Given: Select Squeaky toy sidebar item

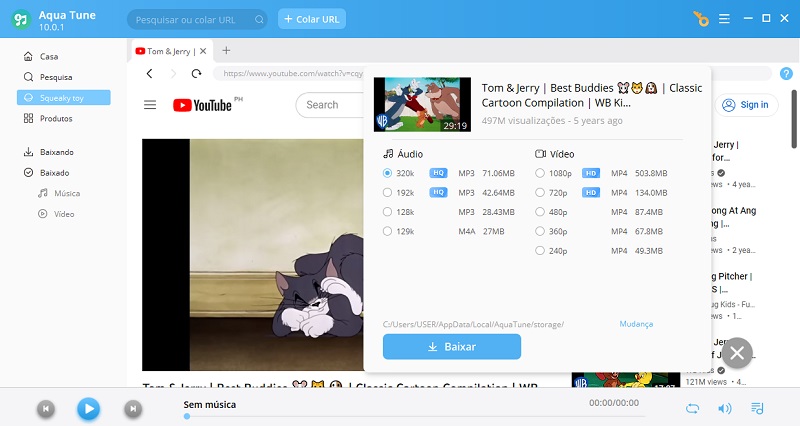Looking at the screenshot, I should [64, 97].
